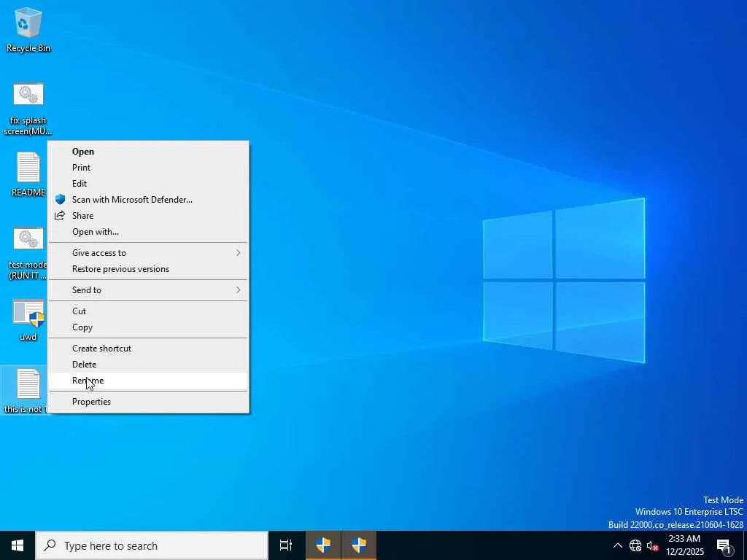
Task: Choose Rename in the context menu
Action: (x=148, y=381)
